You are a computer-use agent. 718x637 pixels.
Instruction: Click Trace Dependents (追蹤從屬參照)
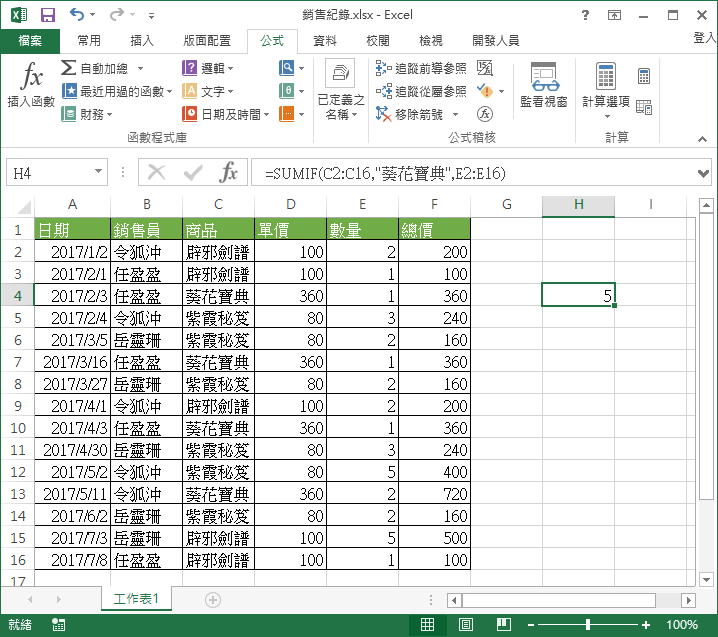pyautogui.click(x=421, y=91)
